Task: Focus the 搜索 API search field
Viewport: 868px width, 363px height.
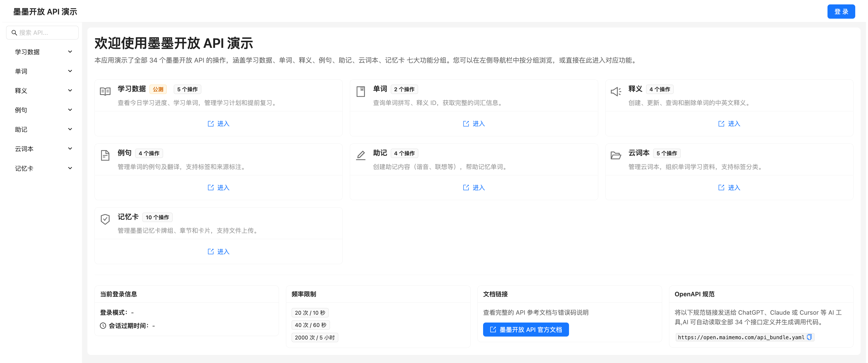Action: click(x=42, y=33)
